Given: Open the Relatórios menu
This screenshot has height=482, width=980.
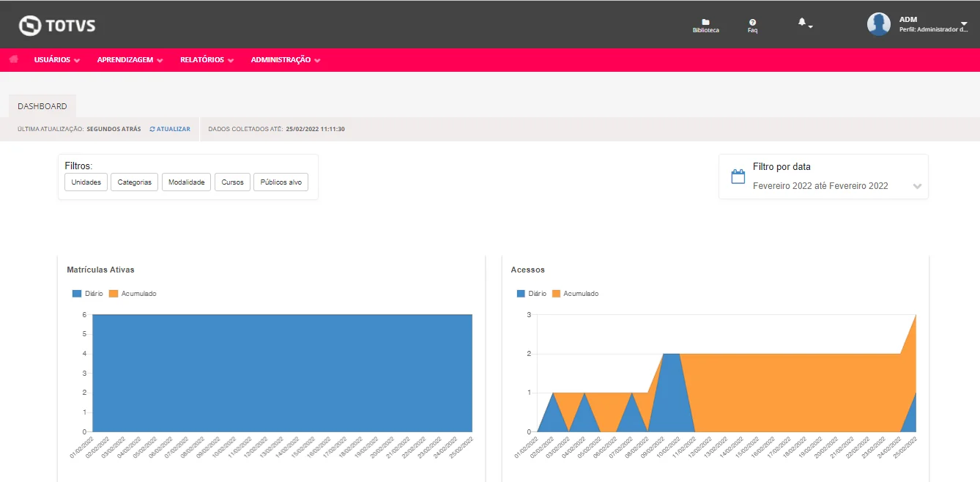Looking at the screenshot, I should point(207,60).
